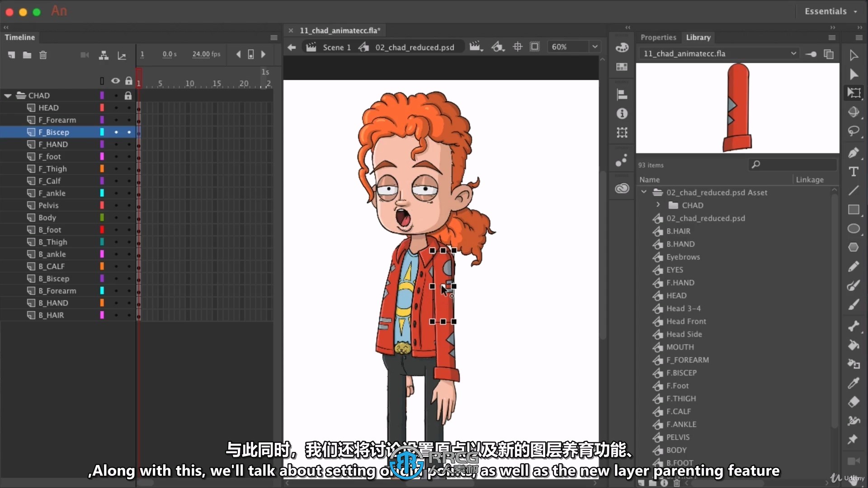Toggle visibility of HEAD layer

pos(116,107)
